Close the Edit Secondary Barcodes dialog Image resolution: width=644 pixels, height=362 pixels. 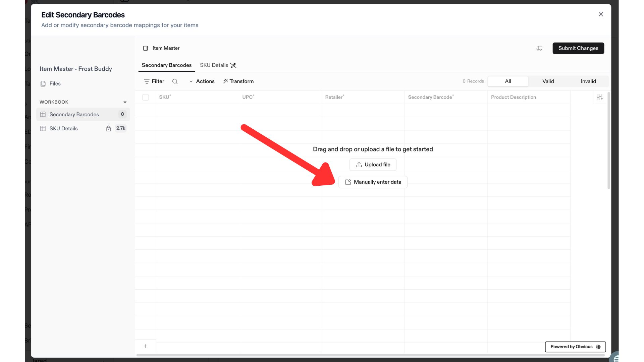pyautogui.click(x=601, y=14)
